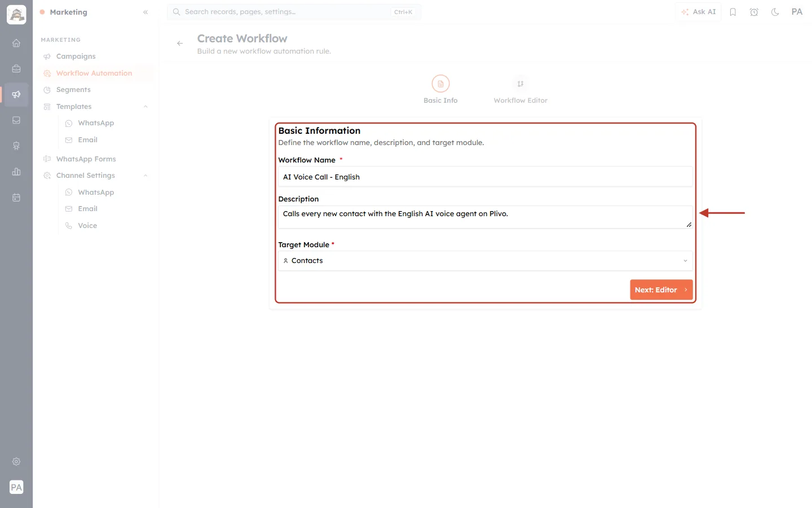
Task: Click into the Description text area
Action: coord(486,217)
